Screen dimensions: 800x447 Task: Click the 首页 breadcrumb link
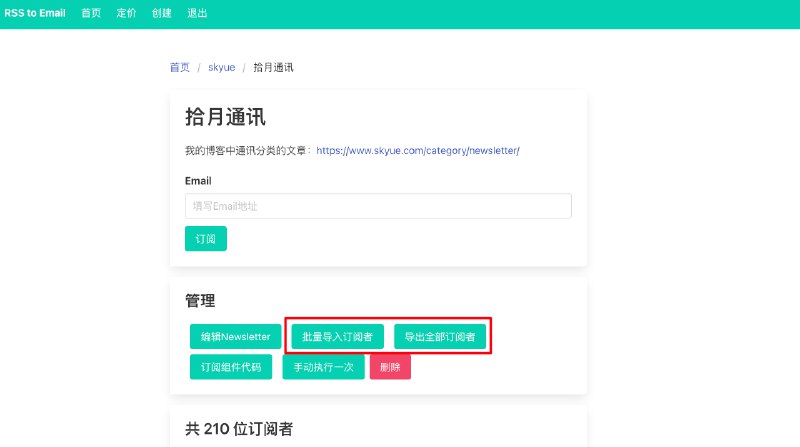click(x=179, y=68)
